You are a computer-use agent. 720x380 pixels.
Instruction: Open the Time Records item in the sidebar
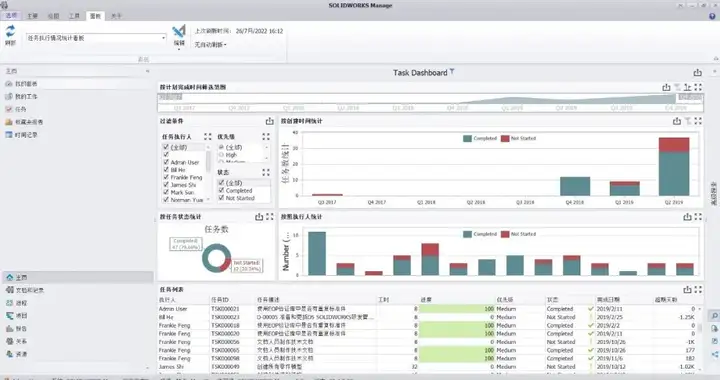coord(21,135)
